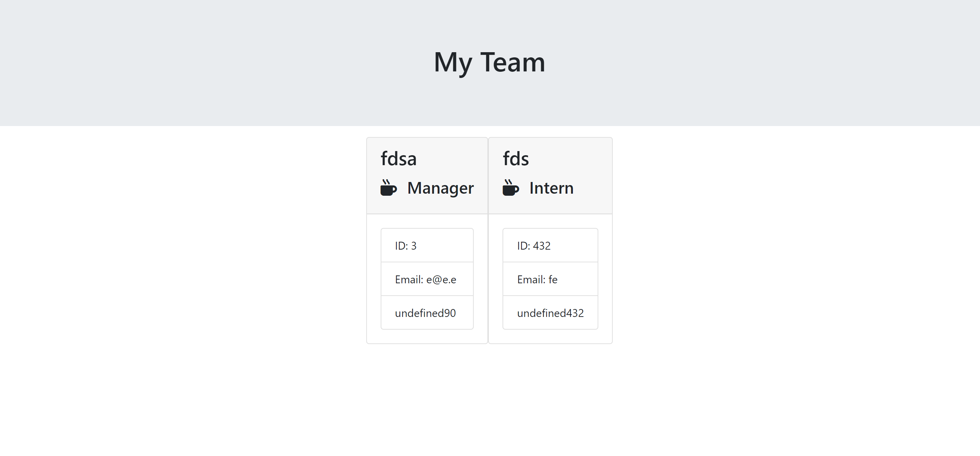Click the fds member name

(x=516, y=159)
